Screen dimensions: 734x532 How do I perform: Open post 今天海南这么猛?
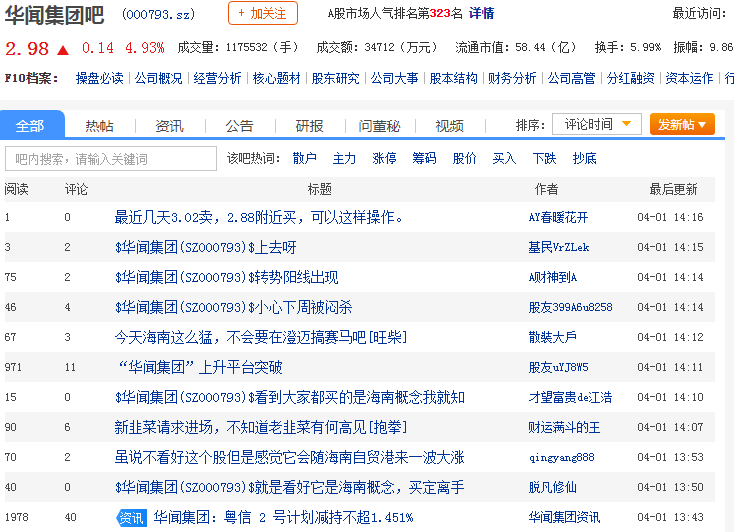tap(261, 337)
